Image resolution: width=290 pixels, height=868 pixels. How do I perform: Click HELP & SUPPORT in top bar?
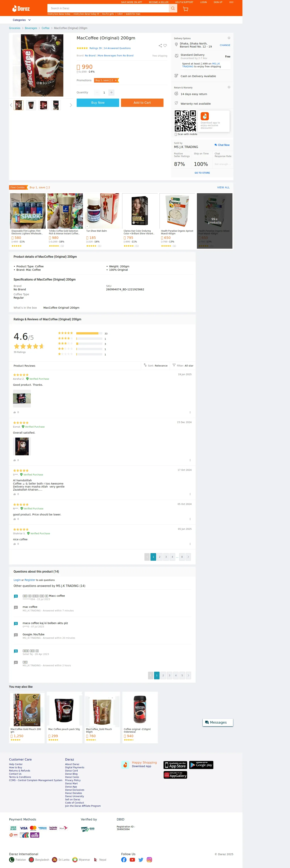pyautogui.click(x=184, y=2)
